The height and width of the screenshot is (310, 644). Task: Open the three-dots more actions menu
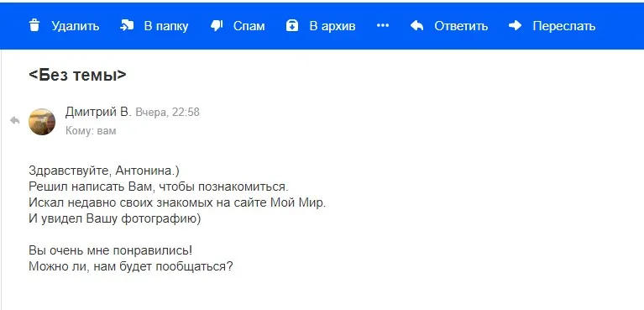click(x=383, y=25)
